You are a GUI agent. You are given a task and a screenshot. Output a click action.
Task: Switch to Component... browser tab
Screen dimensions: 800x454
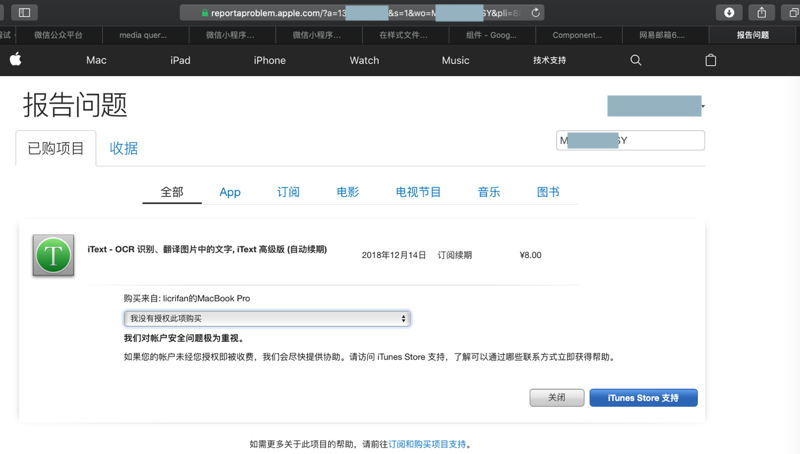pyautogui.click(x=577, y=35)
